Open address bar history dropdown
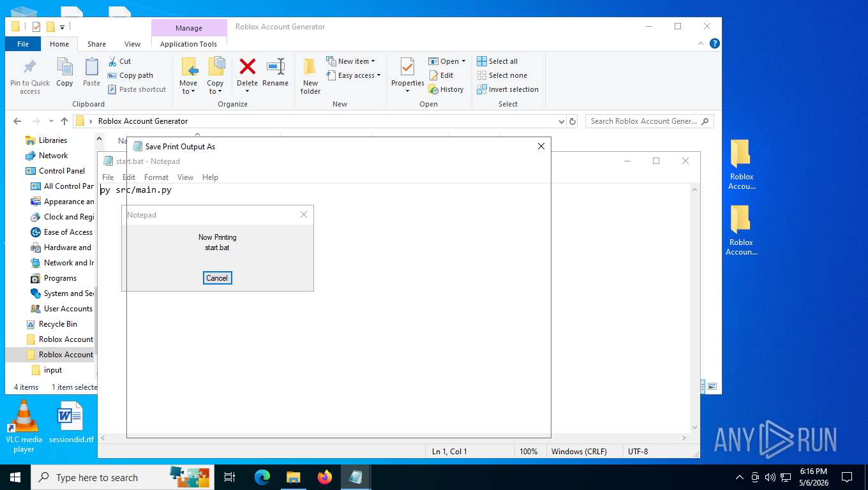Viewport: 868px width, 490px height. click(x=561, y=121)
